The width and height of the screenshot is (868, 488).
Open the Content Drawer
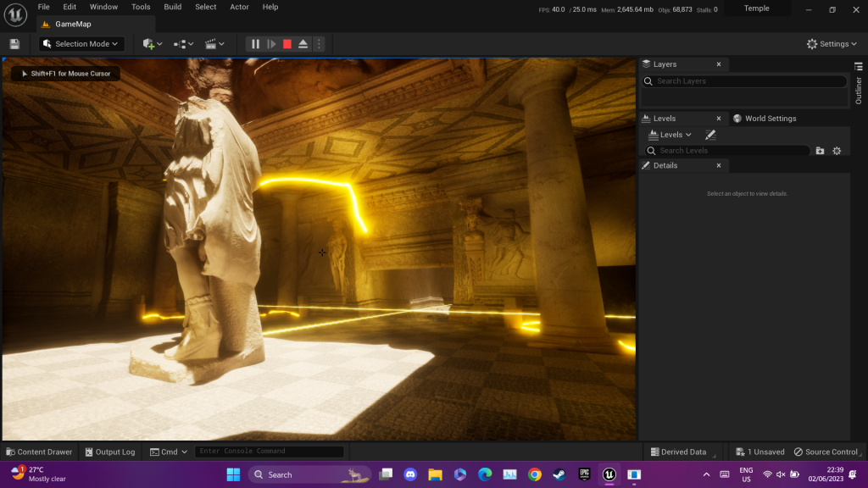39,452
